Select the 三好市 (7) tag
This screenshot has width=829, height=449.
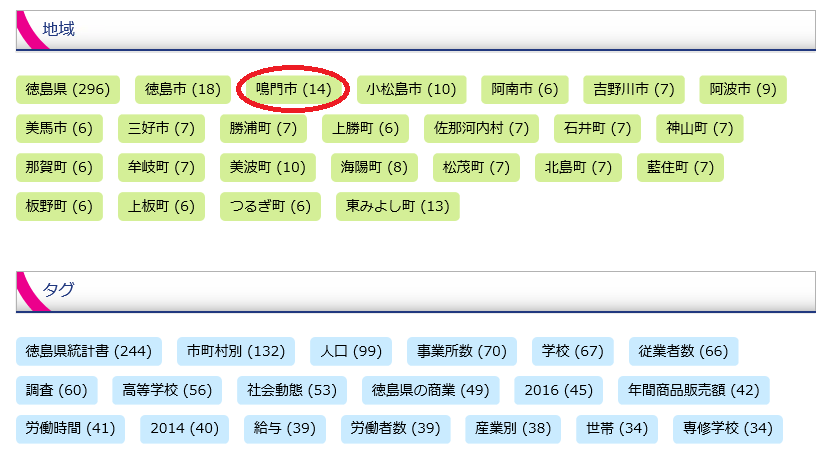pyautogui.click(x=161, y=129)
